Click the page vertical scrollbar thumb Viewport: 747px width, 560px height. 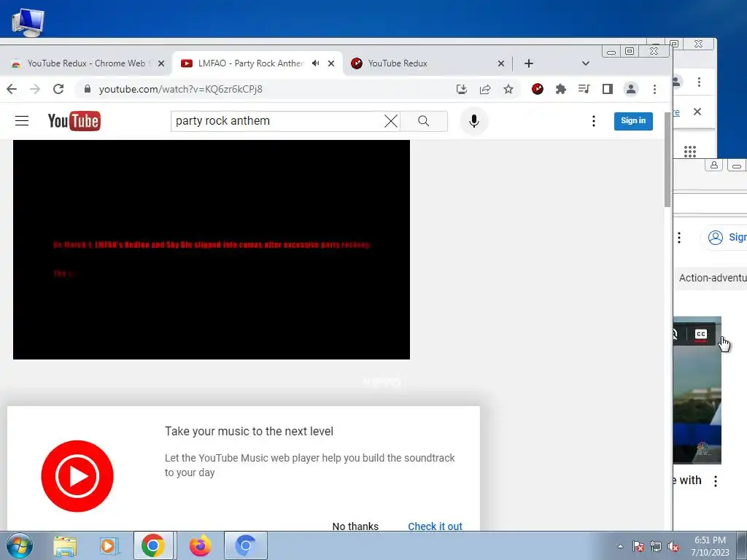(x=668, y=160)
